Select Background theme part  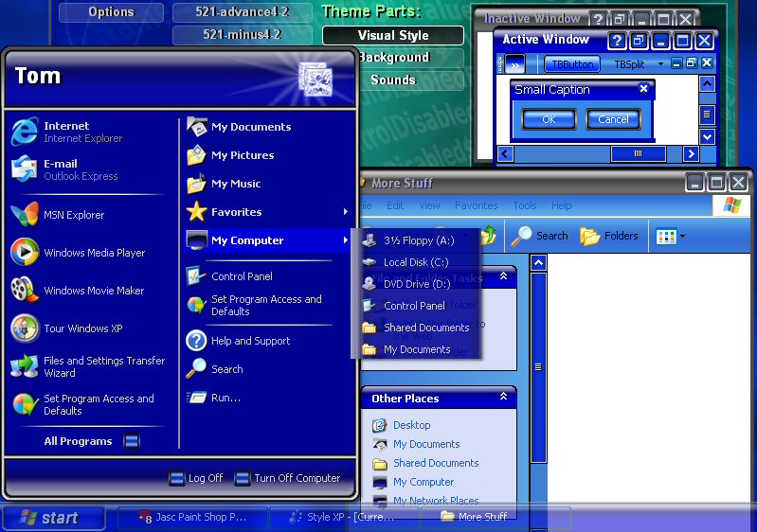click(x=410, y=58)
